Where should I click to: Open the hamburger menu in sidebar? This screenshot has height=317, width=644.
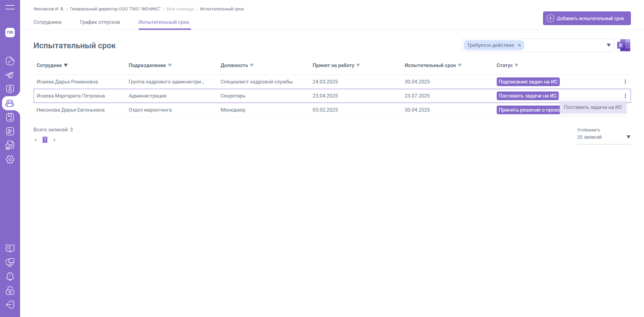(x=10, y=7)
